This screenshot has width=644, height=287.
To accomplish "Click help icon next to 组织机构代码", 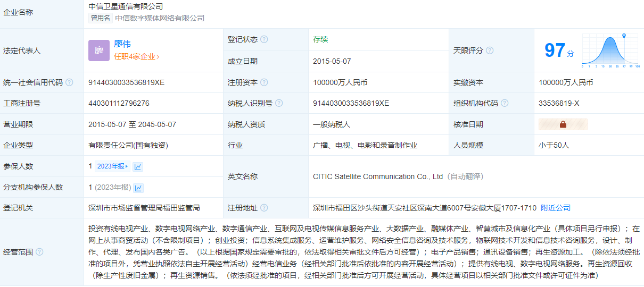I will click(x=505, y=103).
